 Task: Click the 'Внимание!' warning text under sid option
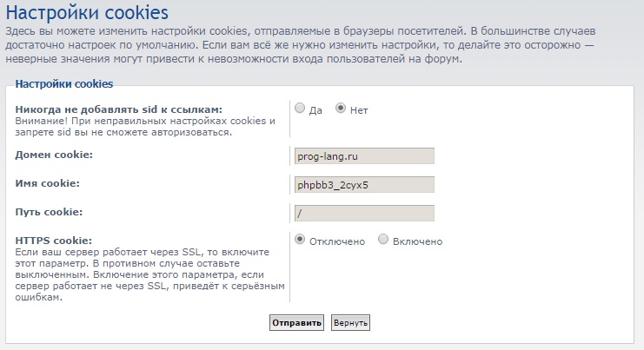click(x=143, y=127)
